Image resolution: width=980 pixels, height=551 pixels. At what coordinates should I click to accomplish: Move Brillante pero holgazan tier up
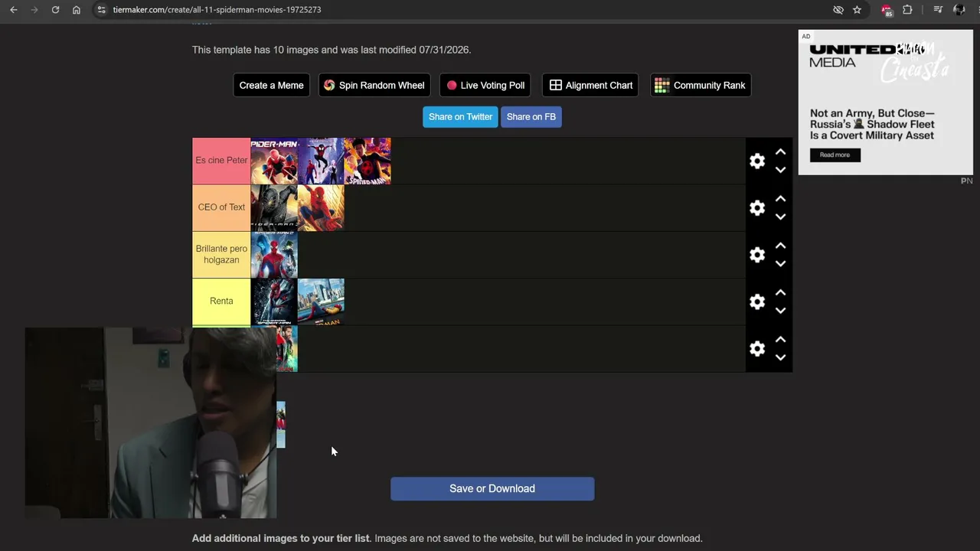click(780, 246)
